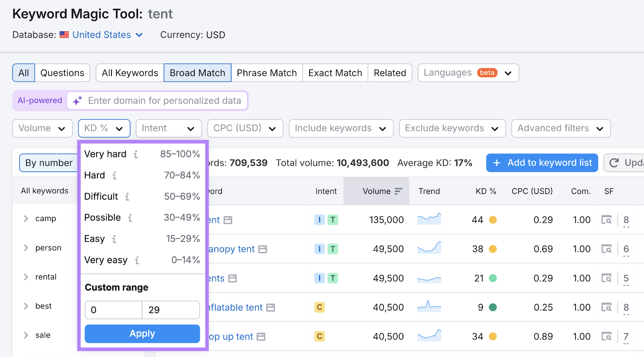Switch to Phrase Match tab
This screenshot has height=357, width=644.
point(266,73)
